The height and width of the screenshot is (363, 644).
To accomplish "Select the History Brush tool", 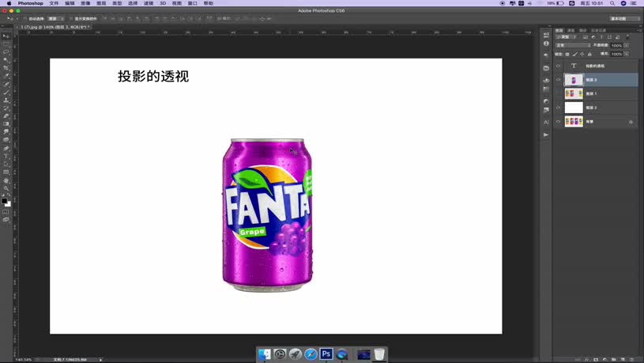I will click(x=6, y=108).
